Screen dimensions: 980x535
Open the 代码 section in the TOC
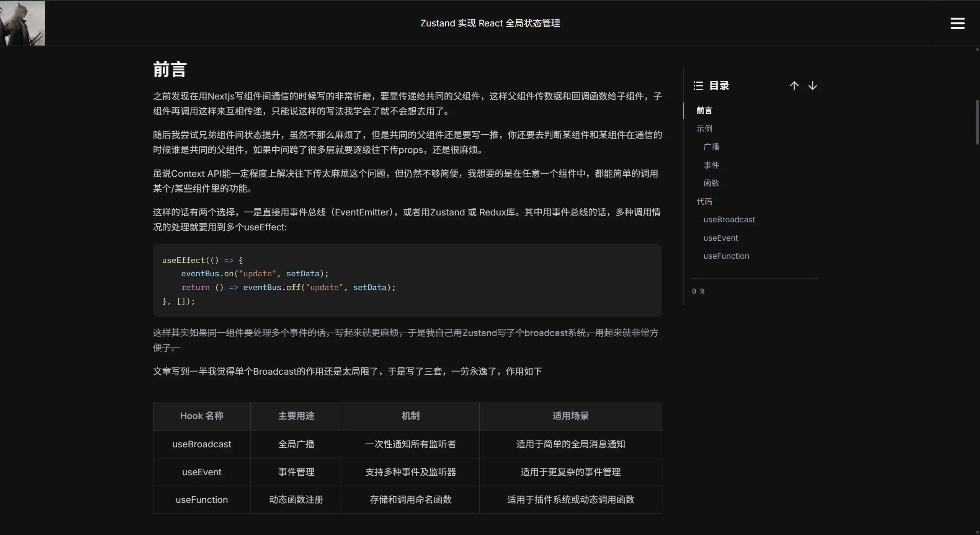[x=704, y=202]
